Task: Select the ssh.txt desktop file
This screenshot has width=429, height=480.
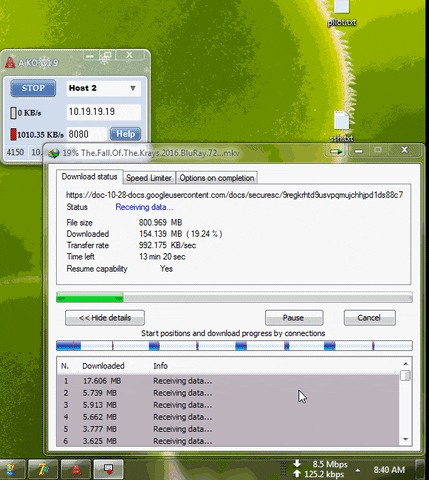Action: 341,126
